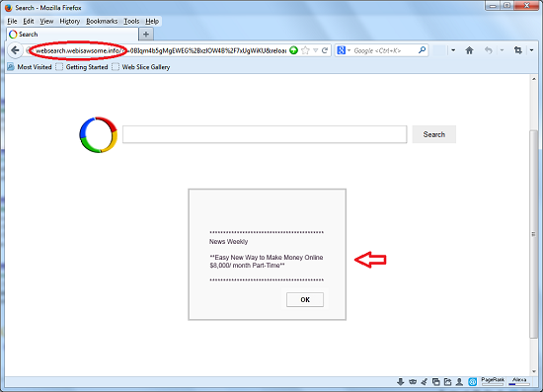543x392 pixels.
Task: Click the 'Easy New Way to Make Money Online' text
Action: 270,258
